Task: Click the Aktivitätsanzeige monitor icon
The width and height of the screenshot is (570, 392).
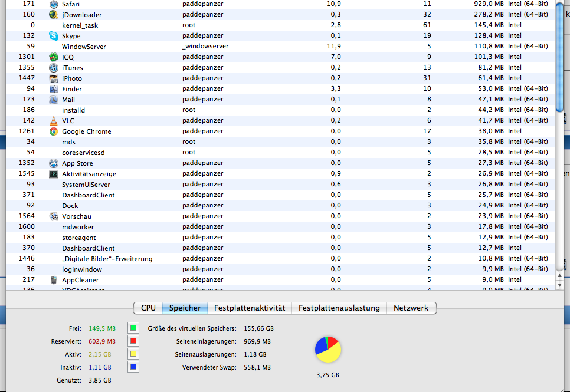Action: pyautogui.click(x=54, y=174)
